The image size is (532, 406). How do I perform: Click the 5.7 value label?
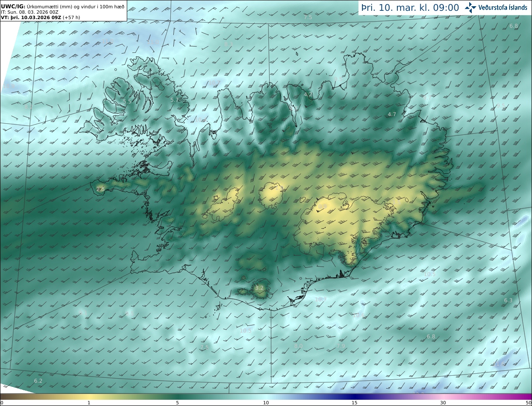175,100
